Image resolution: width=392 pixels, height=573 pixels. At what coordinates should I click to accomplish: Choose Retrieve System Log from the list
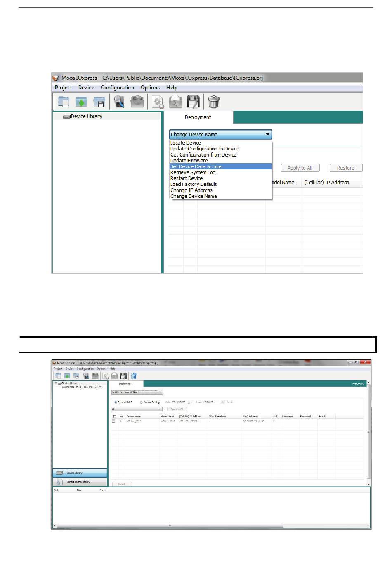pyautogui.click(x=221, y=173)
